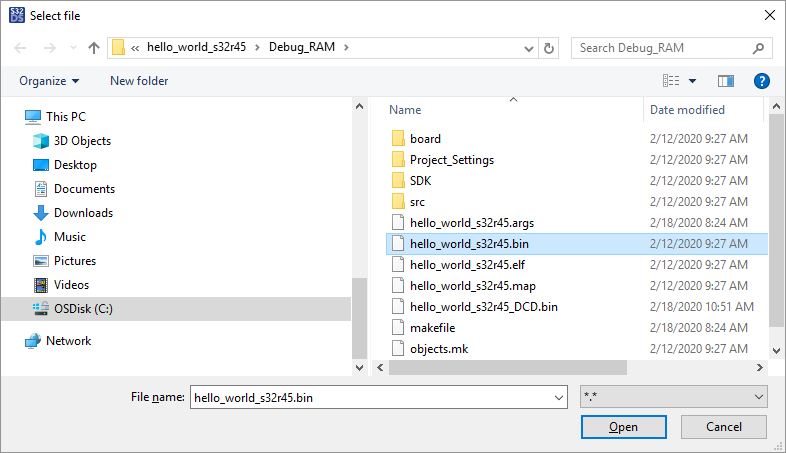
Task: Select the board folder
Action: click(x=425, y=139)
